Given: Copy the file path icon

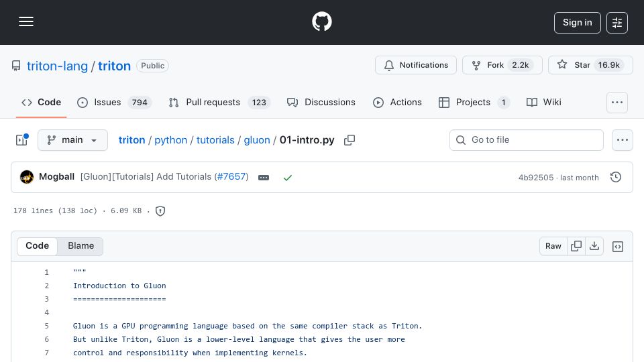Looking at the screenshot, I should 350,140.
